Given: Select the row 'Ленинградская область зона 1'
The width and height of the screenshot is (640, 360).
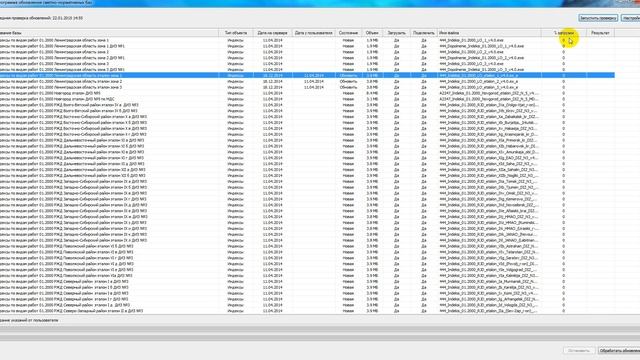Looking at the screenshot, I should 307,40.
